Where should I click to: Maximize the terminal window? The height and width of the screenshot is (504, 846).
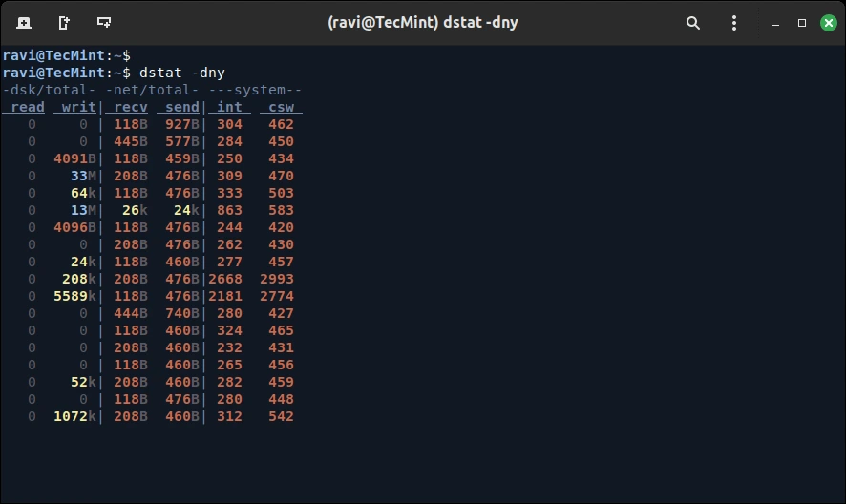[x=802, y=23]
